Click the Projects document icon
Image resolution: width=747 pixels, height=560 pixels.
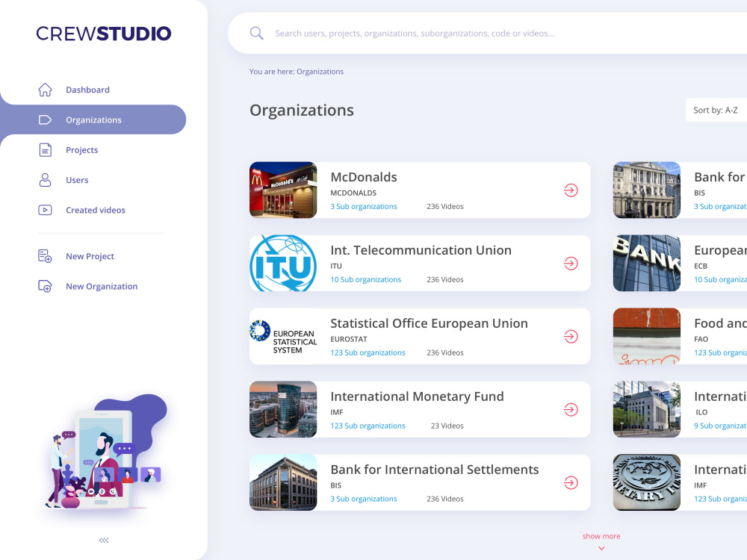pos(45,150)
